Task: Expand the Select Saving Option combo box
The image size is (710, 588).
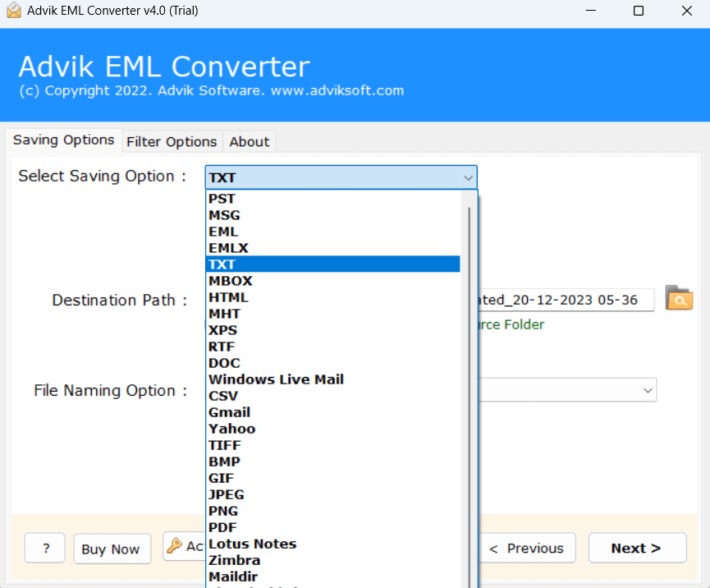Action: [x=341, y=177]
